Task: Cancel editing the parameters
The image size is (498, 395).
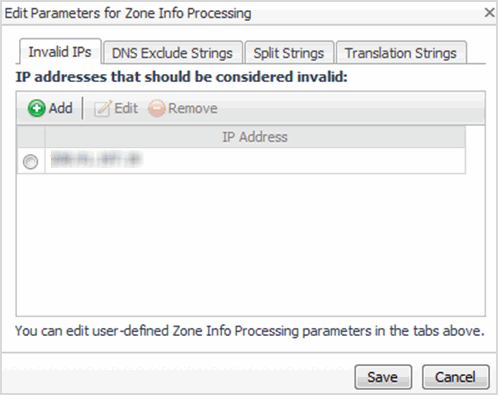Action: pos(455,377)
